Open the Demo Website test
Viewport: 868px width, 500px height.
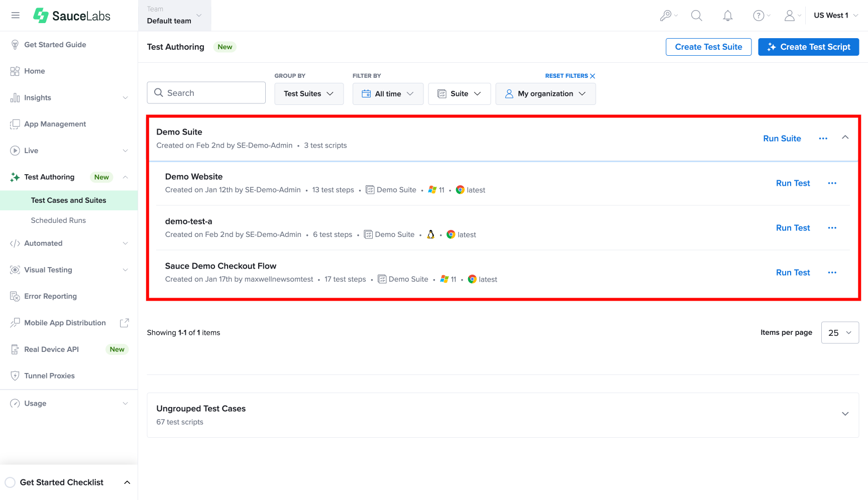point(194,177)
